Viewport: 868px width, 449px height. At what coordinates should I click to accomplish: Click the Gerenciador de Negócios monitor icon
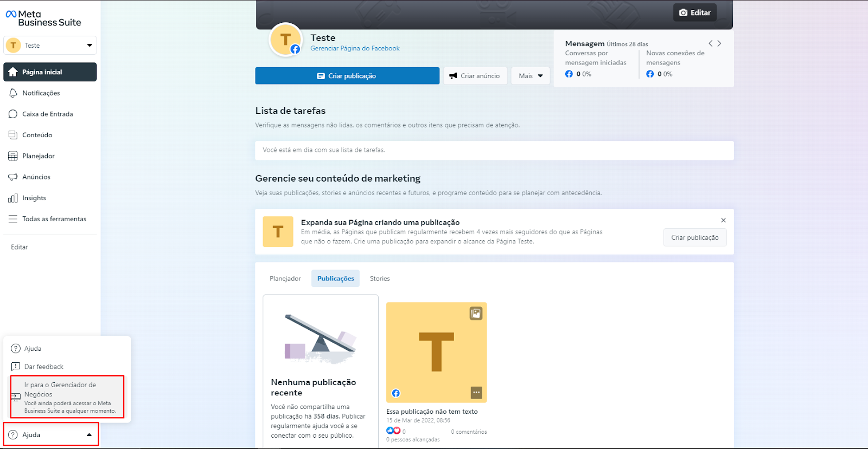coord(16,397)
